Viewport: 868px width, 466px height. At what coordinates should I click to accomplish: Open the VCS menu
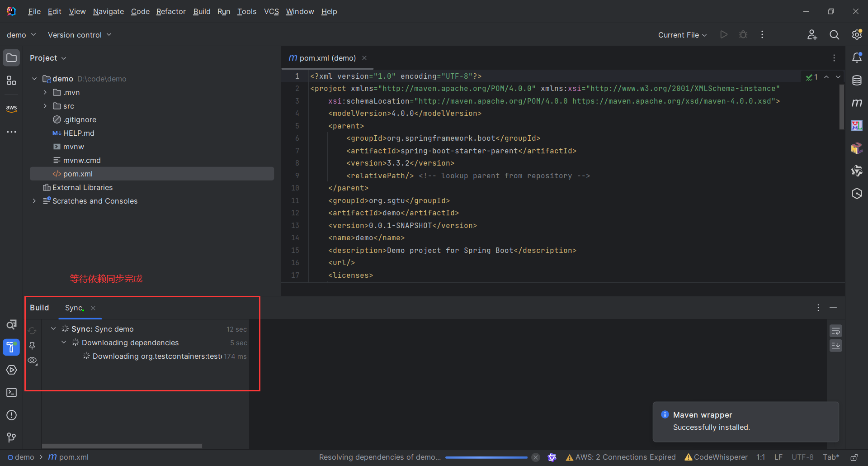(271, 11)
